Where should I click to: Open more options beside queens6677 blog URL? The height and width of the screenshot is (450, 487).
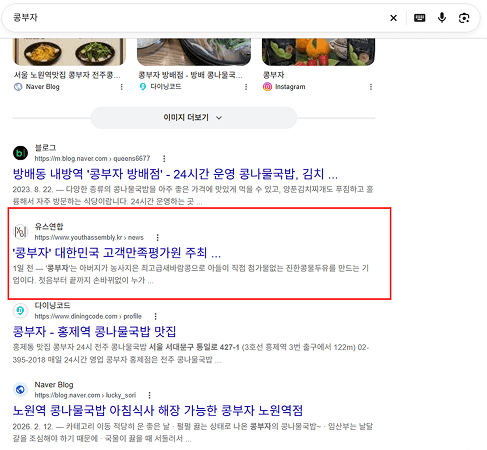[x=164, y=158]
